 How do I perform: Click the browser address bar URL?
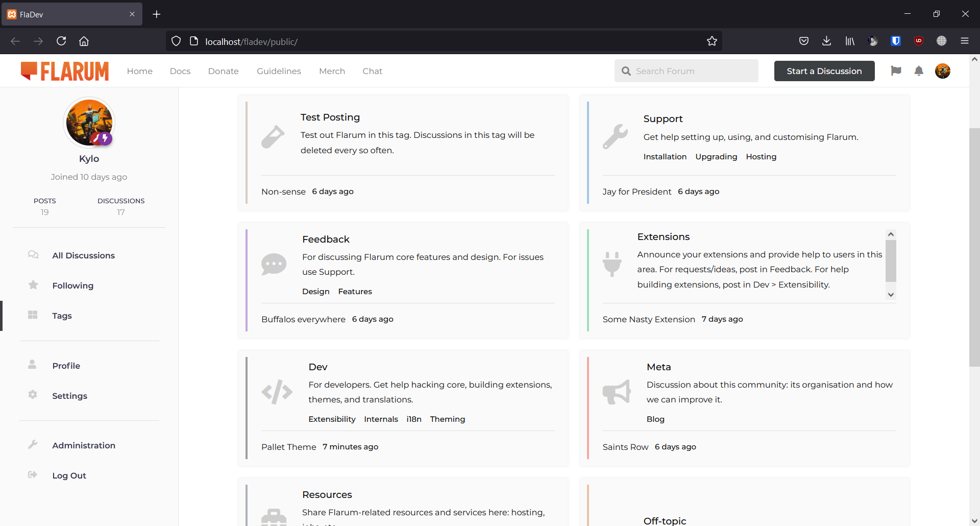pyautogui.click(x=252, y=41)
